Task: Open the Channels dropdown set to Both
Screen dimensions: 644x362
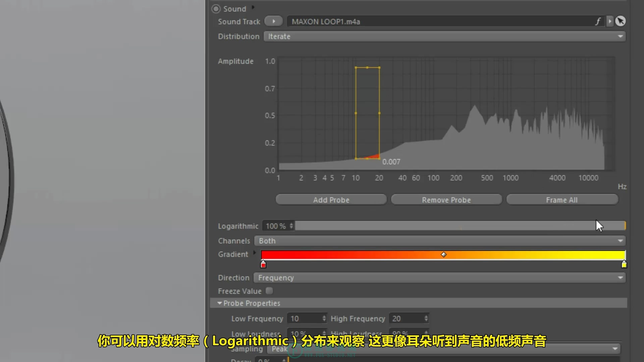Action: (x=440, y=241)
